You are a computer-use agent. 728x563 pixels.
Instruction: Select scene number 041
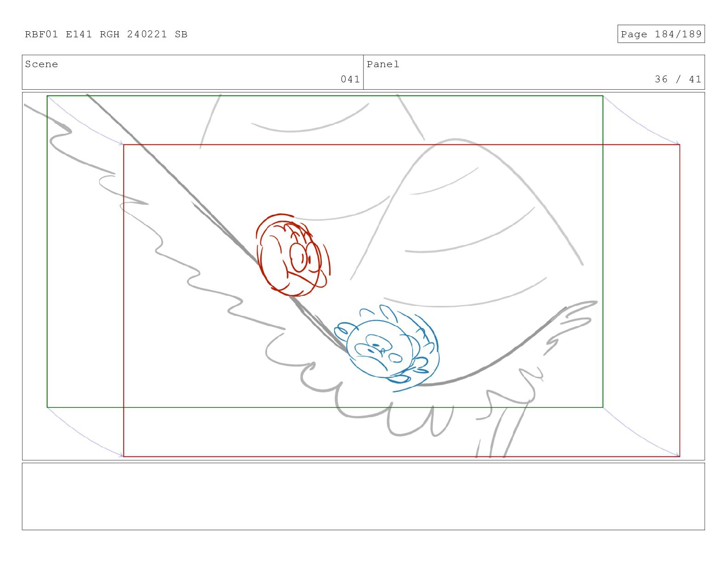[x=350, y=79]
